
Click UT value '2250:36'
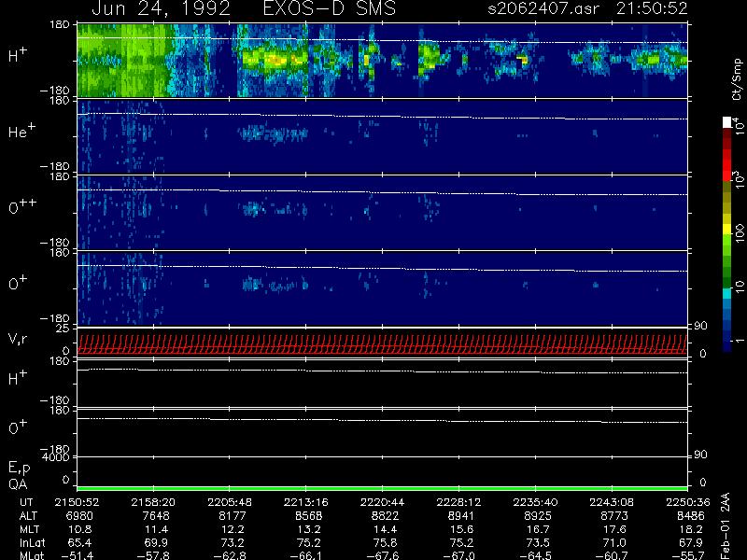coord(687,502)
